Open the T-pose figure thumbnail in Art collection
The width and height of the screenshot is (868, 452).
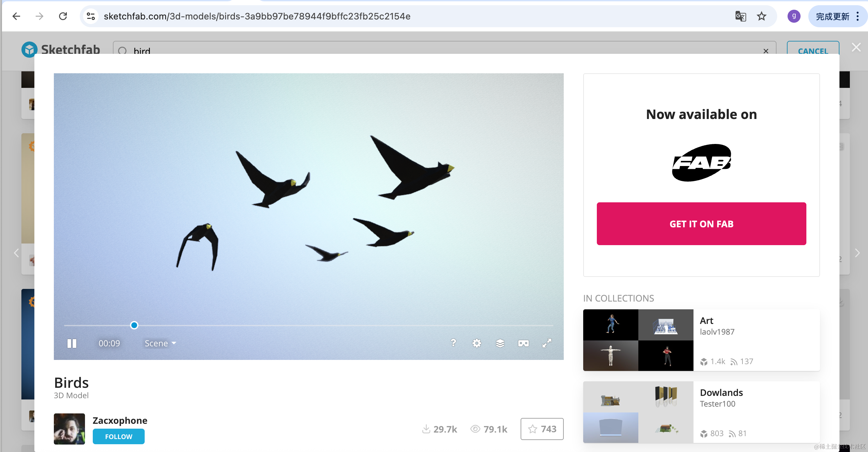[610, 356]
